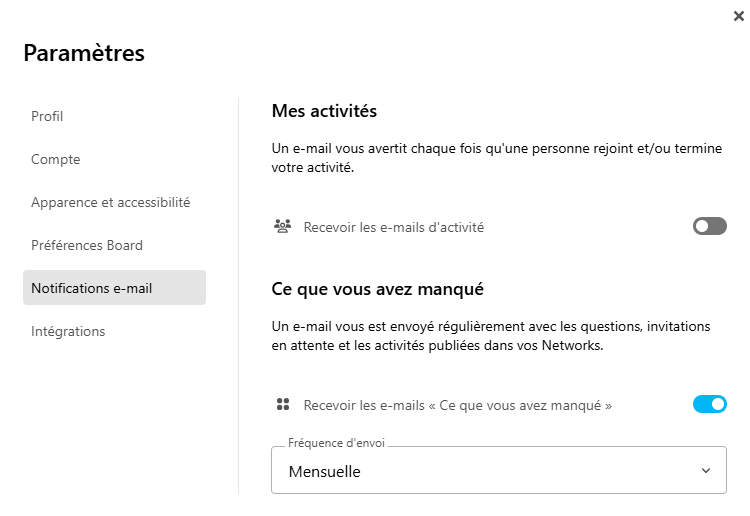The width and height of the screenshot is (750, 516).
Task: Click the description text under Mes activités
Action: click(x=497, y=158)
